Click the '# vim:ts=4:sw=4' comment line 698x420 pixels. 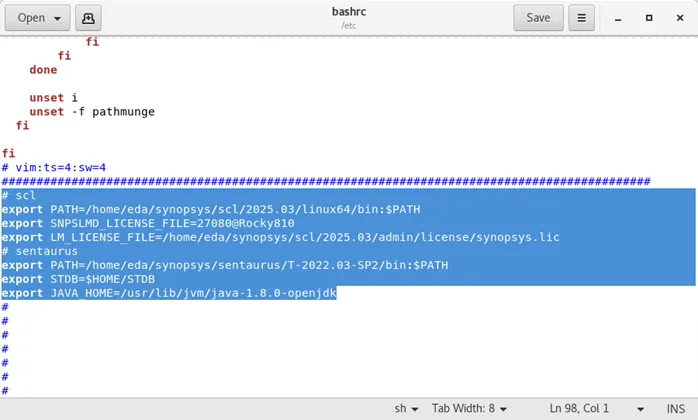tap(54, 167)
